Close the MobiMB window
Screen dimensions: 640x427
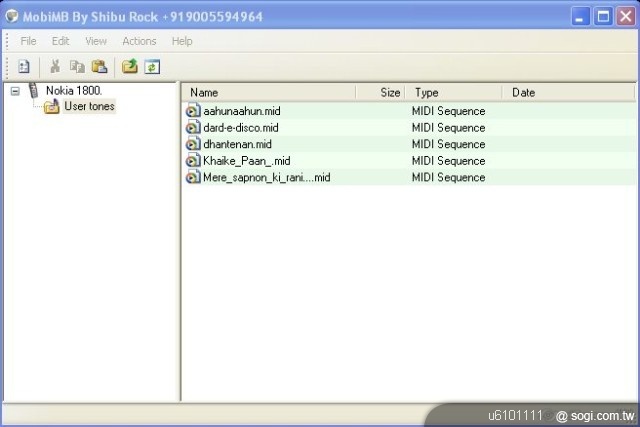click(x=626, y=17)
